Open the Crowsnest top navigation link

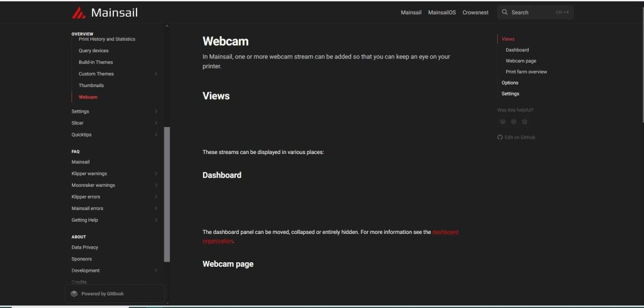coord(476,12)
